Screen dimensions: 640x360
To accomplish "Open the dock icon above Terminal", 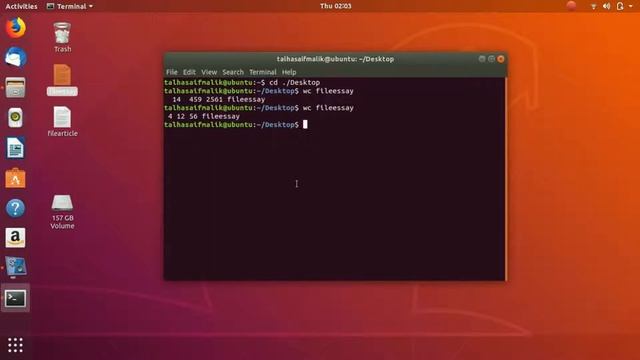I will click(x=16, y=268).
